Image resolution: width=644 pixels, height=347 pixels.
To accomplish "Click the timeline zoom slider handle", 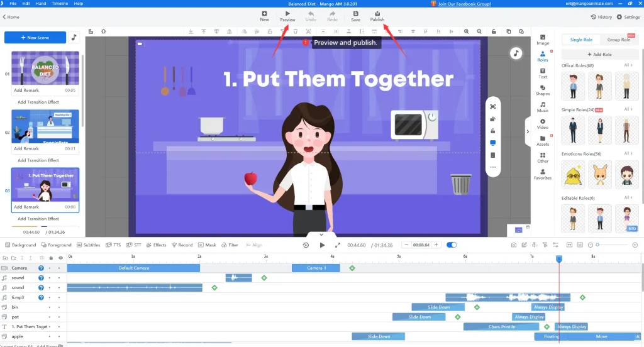I will pyautogui.click(x=597, y=245).
